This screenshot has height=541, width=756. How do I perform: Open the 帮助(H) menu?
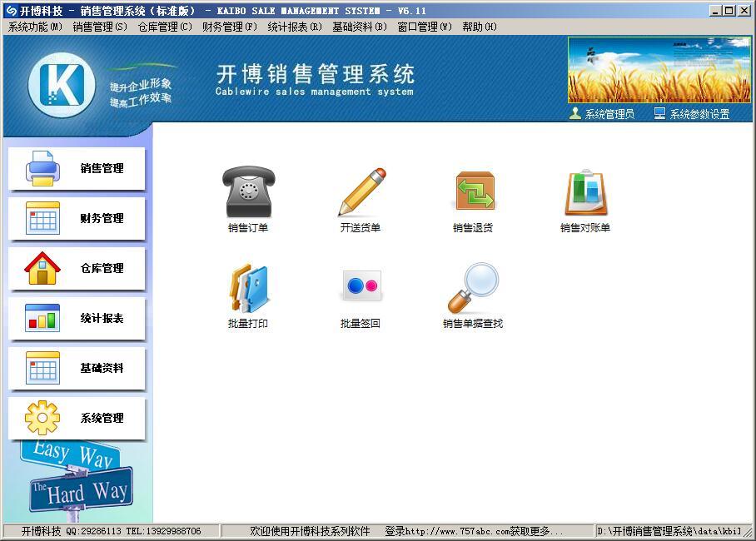coord(479,27)
